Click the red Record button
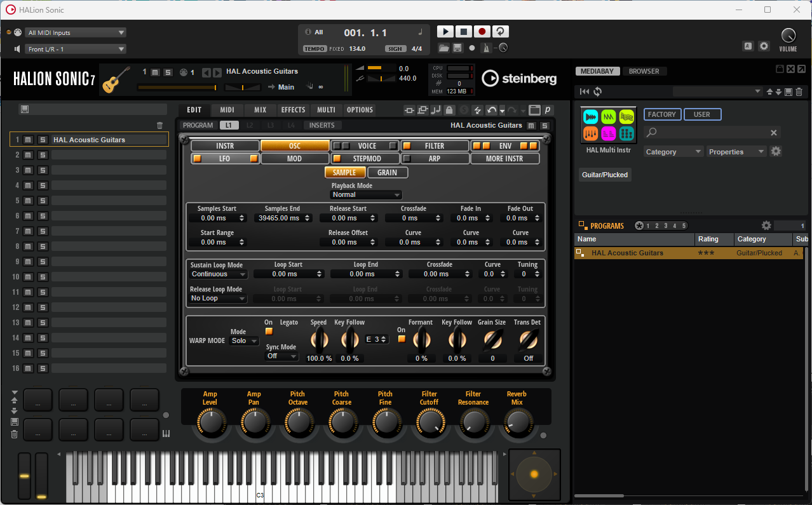Viewport: 812px width, 505px height. pos(482,32)
